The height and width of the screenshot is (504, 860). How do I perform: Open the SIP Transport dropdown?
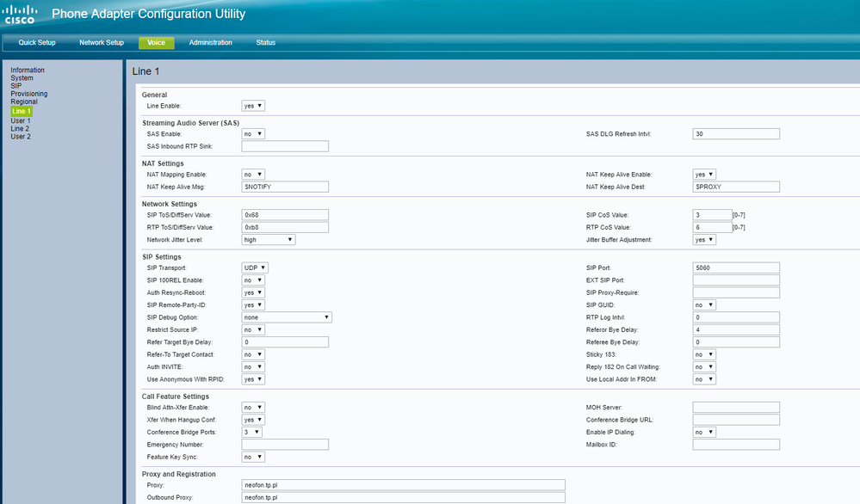[x=255, y=268]
